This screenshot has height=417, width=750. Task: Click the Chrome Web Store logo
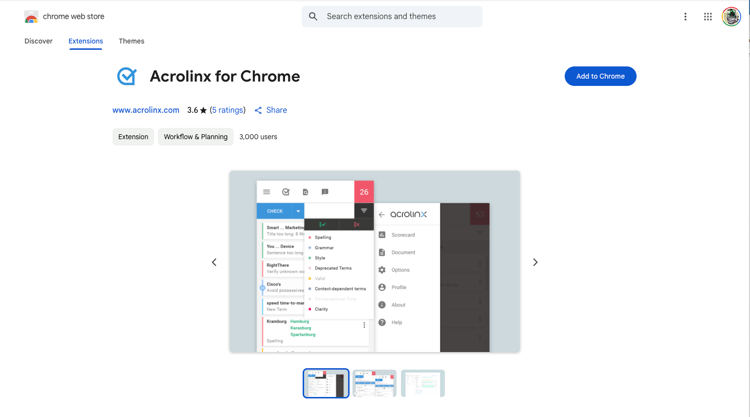31,17
